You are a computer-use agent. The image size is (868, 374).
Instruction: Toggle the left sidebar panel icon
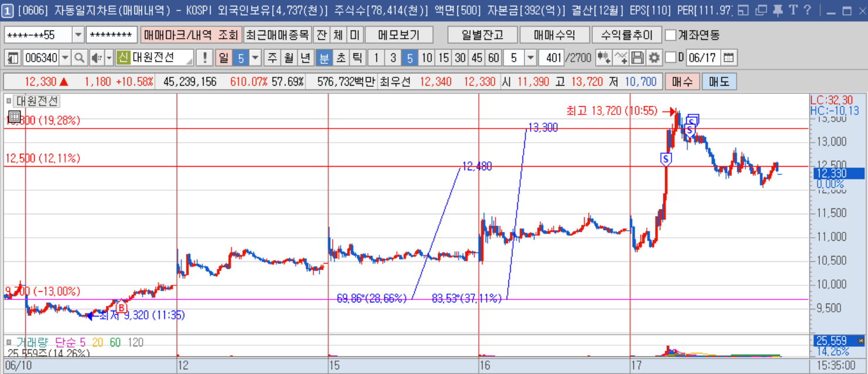click(x=13, y=58)
